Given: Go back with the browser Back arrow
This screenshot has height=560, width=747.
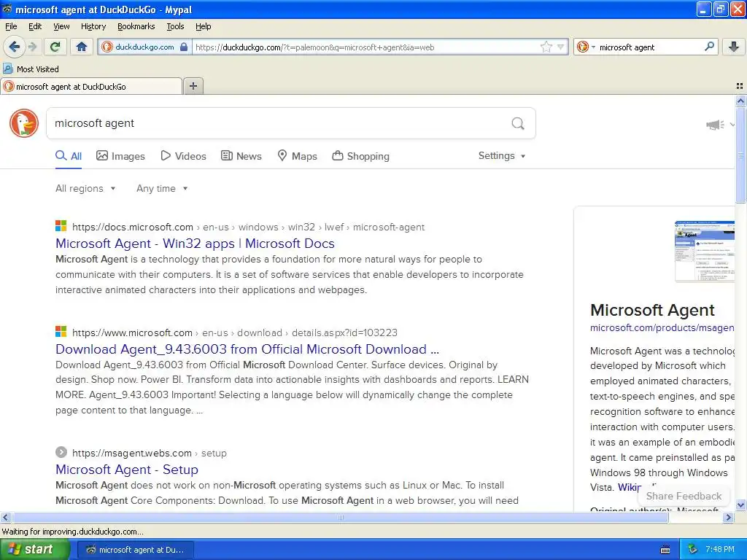Looking at the screenshot, I should 15,47.
